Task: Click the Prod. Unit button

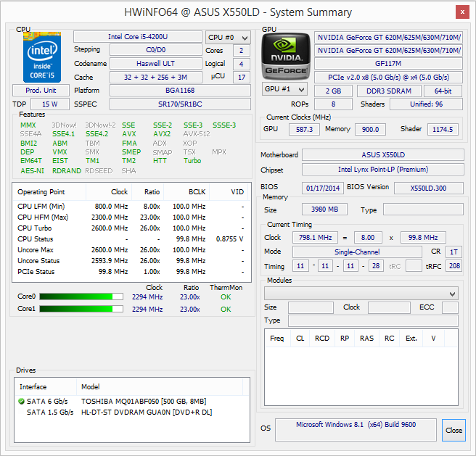Action: [x=41, y=91]
